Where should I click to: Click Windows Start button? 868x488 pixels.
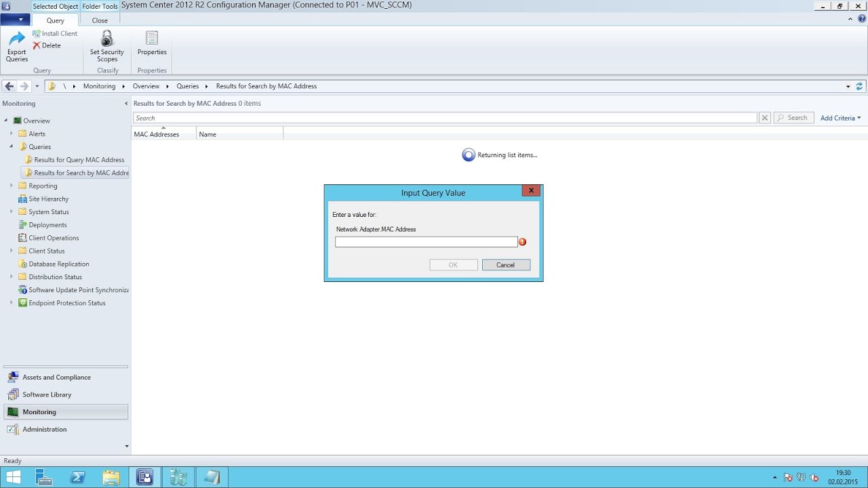click(x=13, y=477)
